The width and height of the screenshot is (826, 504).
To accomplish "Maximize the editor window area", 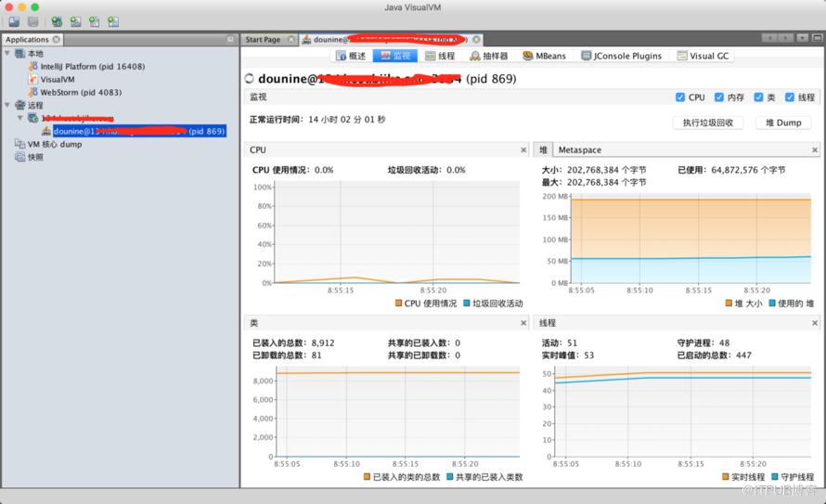I will [817, 38].
